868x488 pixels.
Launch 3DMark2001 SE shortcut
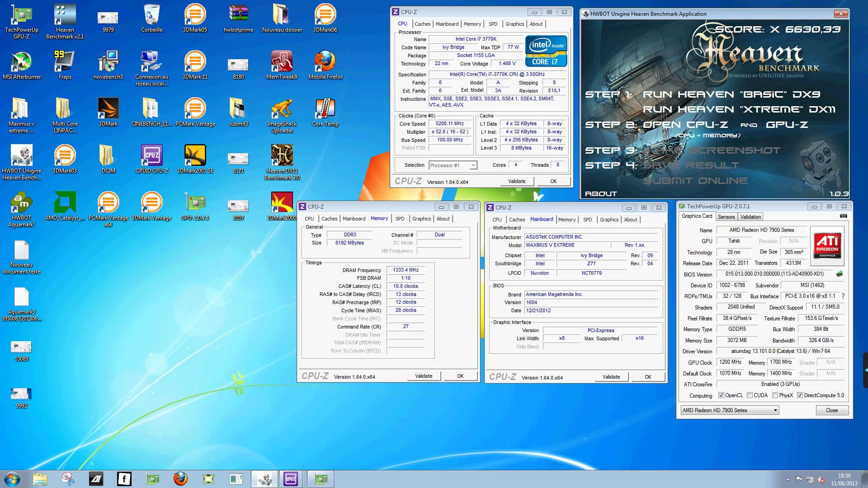[195, 160]
